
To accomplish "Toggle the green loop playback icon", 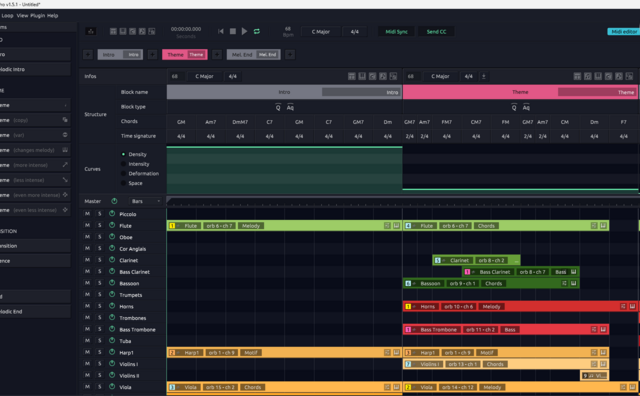I will click(257, 31).
